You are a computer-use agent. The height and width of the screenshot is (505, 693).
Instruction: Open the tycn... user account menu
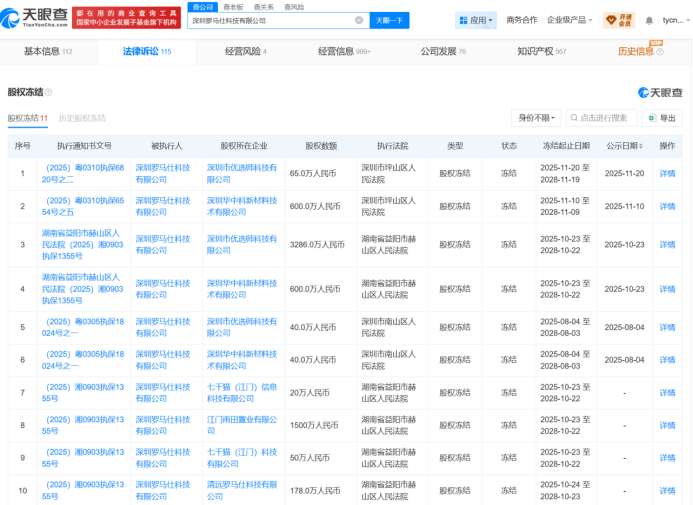[x=676, y=20]
